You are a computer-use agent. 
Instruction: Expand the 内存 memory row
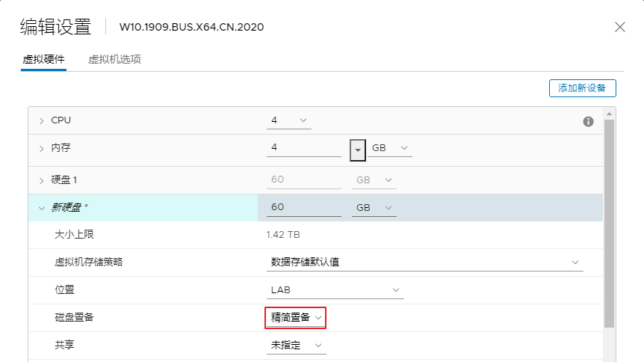41,149
